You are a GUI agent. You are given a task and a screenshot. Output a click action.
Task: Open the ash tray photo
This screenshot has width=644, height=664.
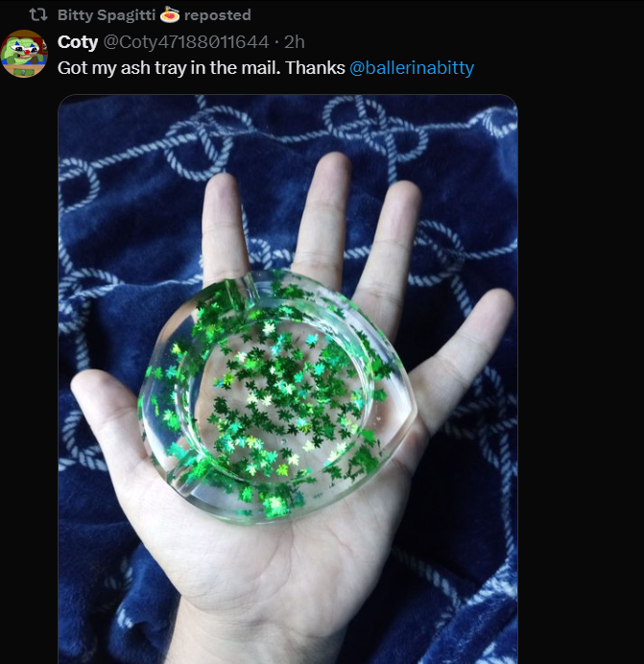click(288, 379)
